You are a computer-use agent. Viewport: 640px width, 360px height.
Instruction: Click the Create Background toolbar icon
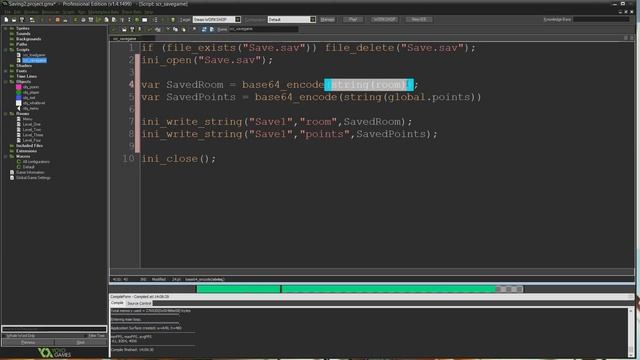(x=91, y=20)
